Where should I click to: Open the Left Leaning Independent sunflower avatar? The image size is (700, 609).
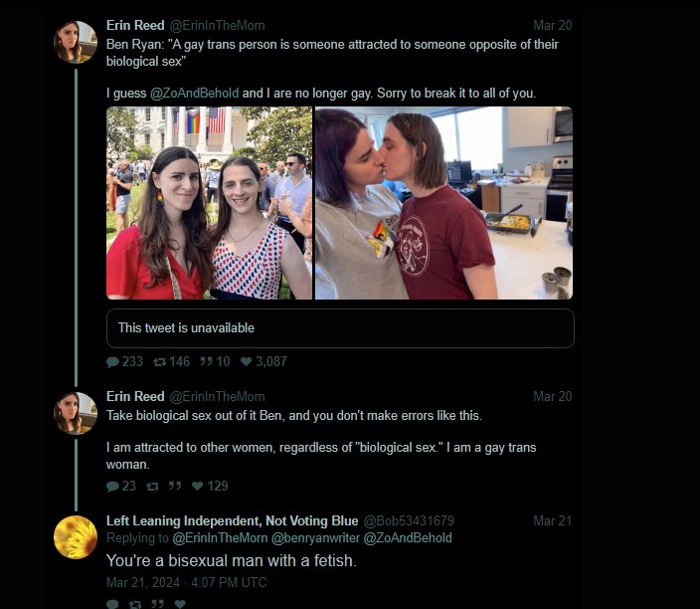tap(76, 538)
